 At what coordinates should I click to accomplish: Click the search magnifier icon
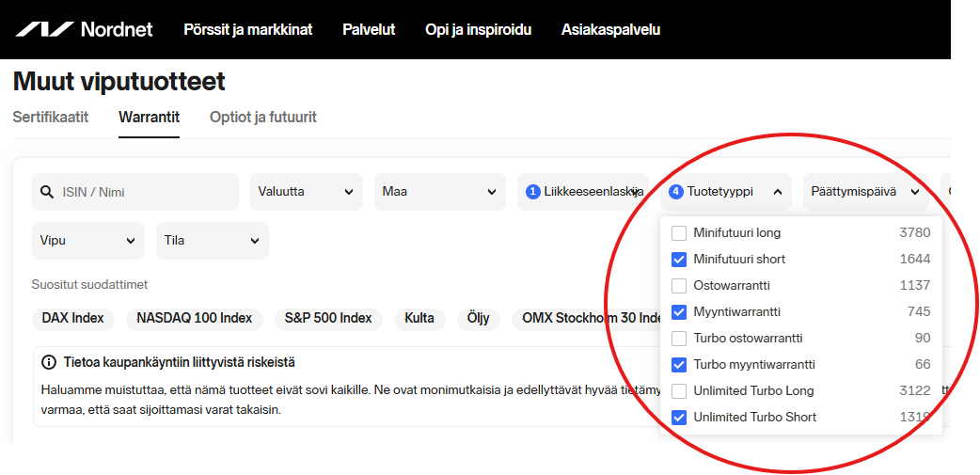tap(47, 192)
